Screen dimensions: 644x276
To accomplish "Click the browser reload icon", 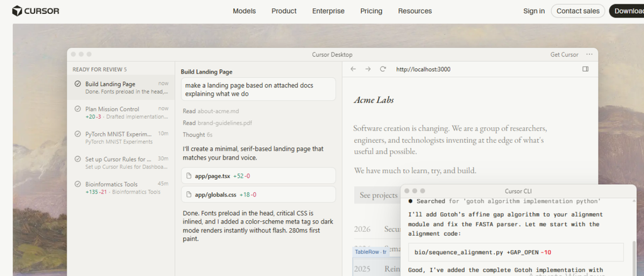I will click(383, 69).
